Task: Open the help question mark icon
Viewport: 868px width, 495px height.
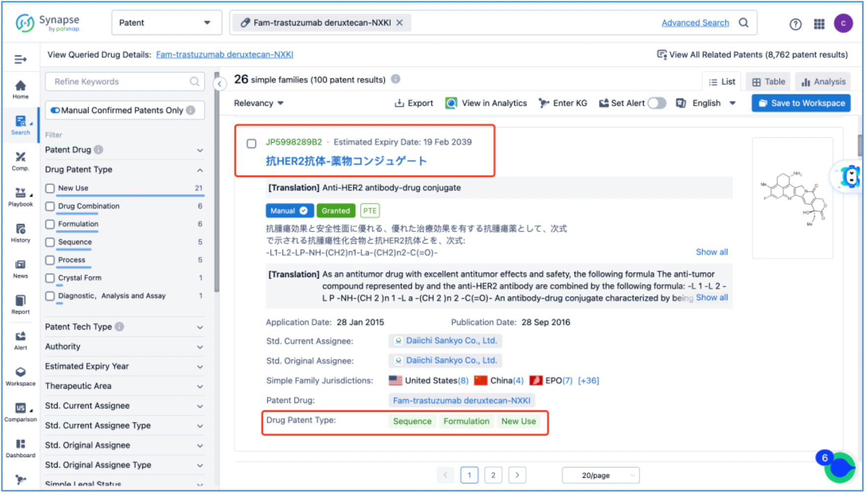Action: click(795, 24)
